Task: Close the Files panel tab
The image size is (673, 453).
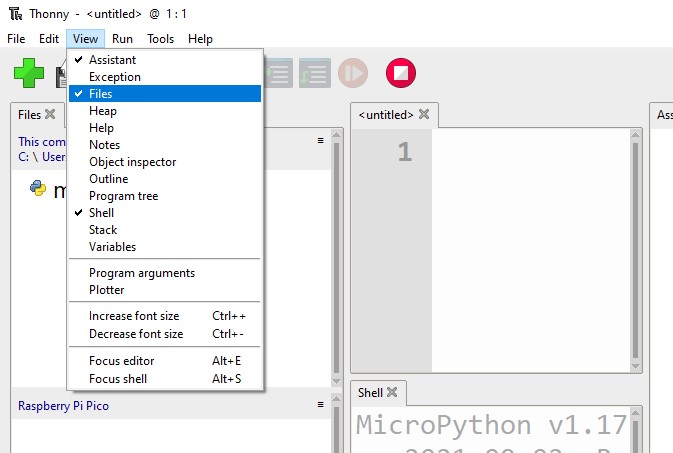Action: [50, 114]
